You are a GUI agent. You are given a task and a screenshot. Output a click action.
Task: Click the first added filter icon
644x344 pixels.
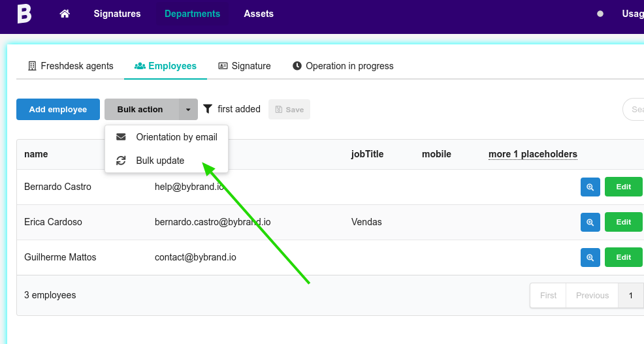pyautogui.click(x=208, y=109)
